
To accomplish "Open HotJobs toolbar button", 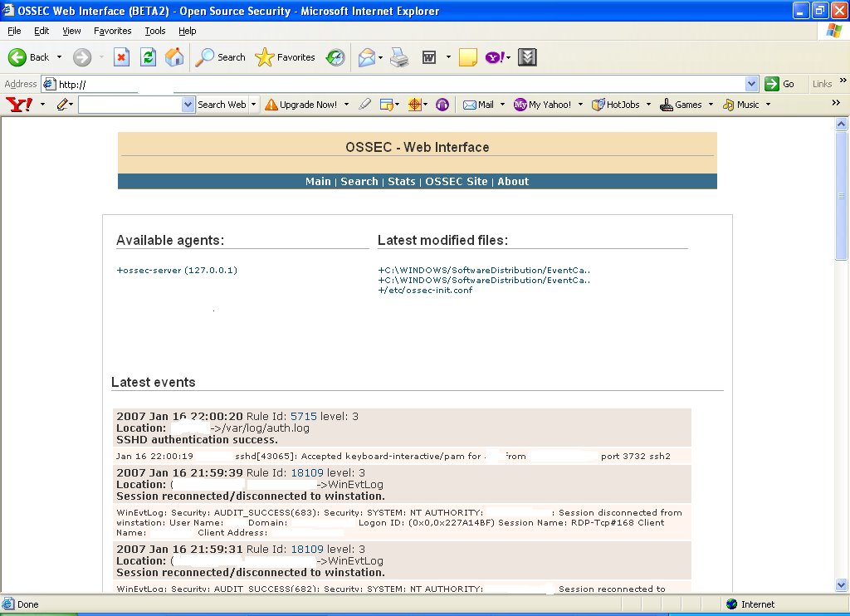I will 616,104.
